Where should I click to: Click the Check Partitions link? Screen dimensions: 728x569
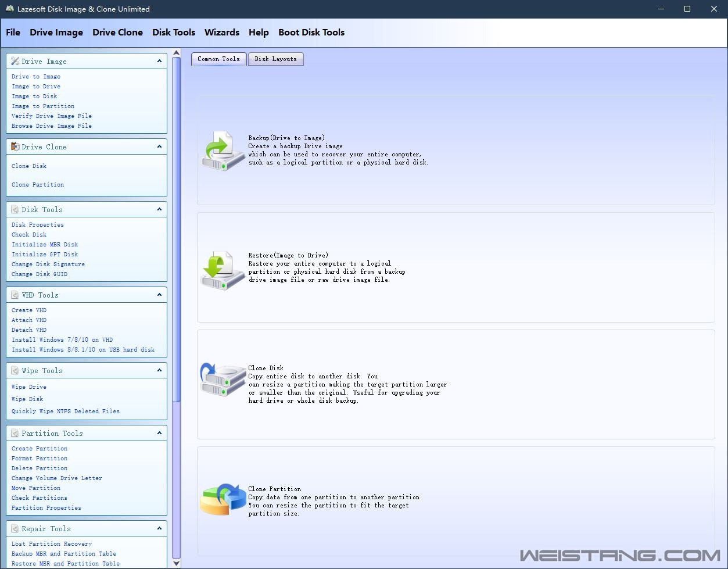(x=40, y=498)
